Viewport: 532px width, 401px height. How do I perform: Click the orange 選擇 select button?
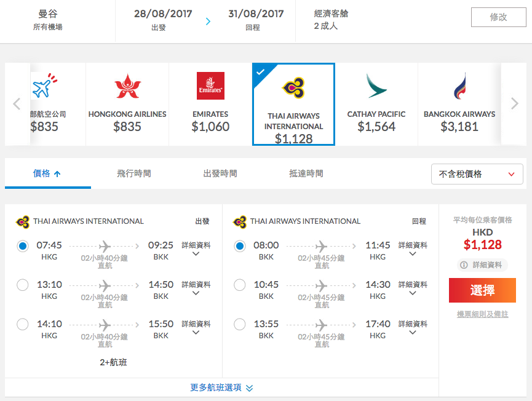pyautogui.click(x=482, y=290)
